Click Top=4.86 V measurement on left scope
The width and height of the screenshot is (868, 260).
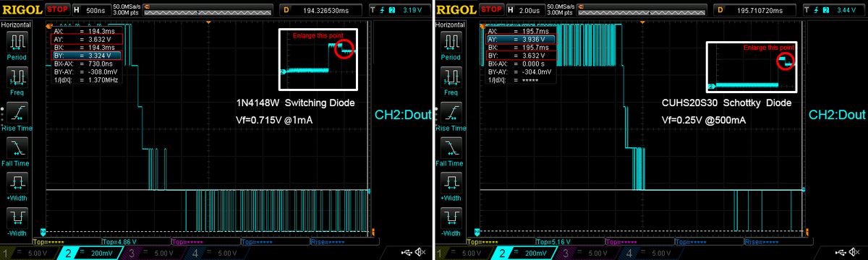pyautogui.click(x=119, y=241)
